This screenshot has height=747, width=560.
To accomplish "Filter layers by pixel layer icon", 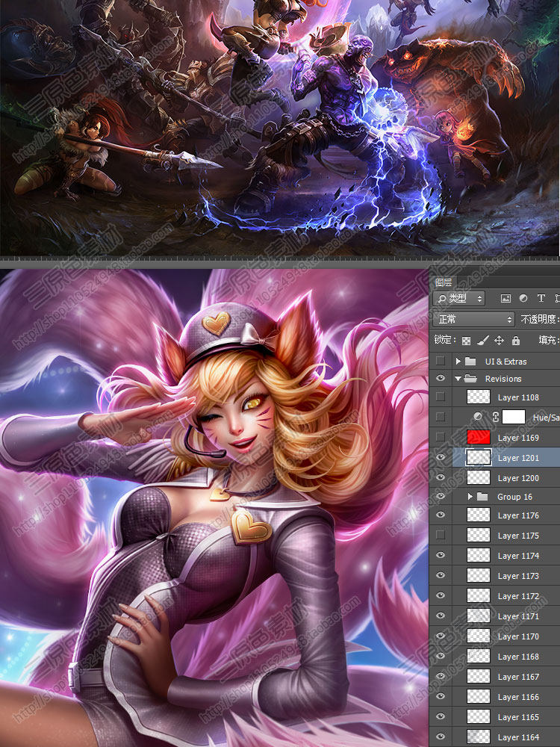I will tap(505, 298).
